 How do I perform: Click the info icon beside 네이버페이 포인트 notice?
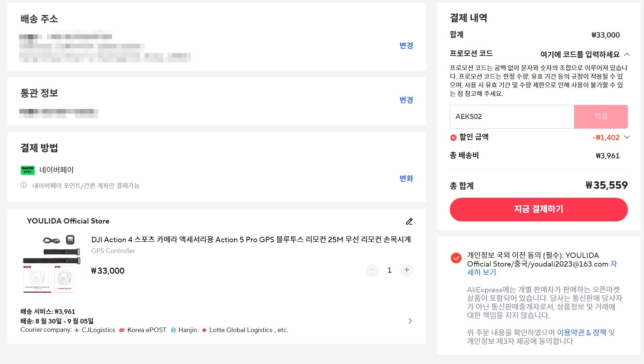pos(24,185)
